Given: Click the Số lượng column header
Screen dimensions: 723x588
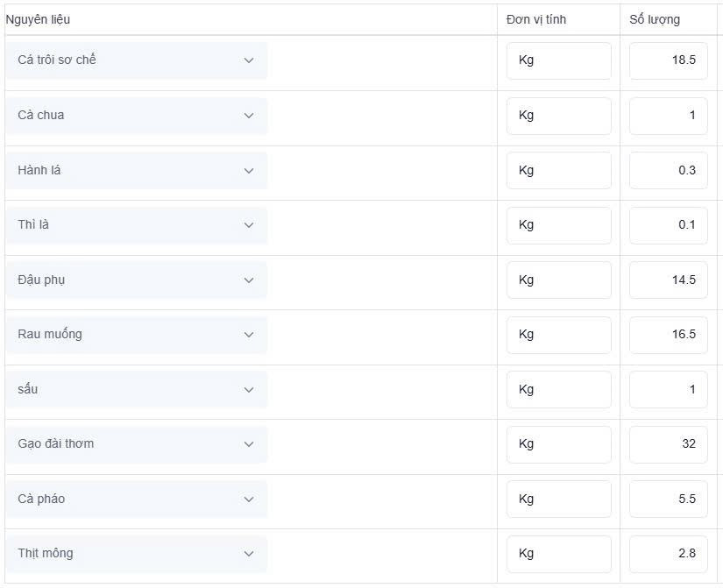Looking at the screenshot, I should coord(655,19).
